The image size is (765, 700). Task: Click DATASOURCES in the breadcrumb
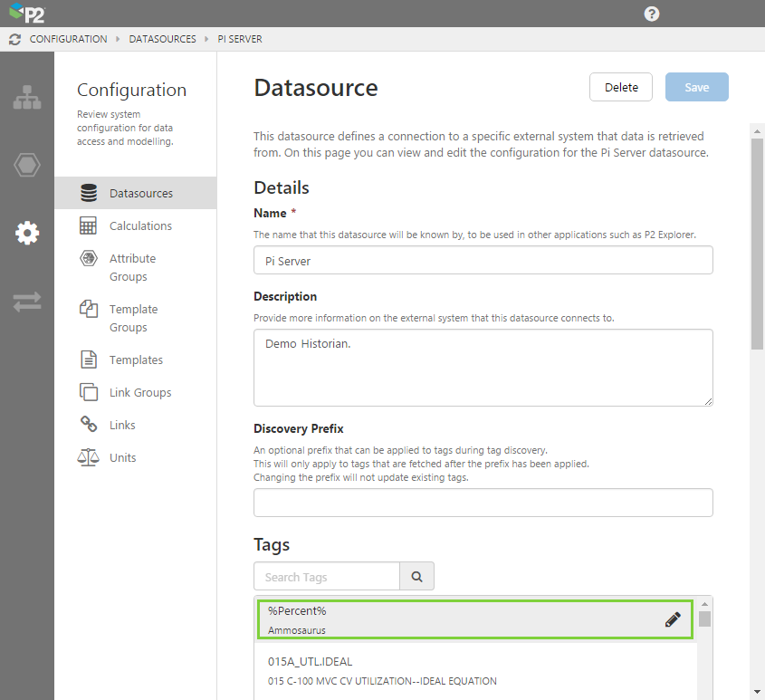[162, 40]
